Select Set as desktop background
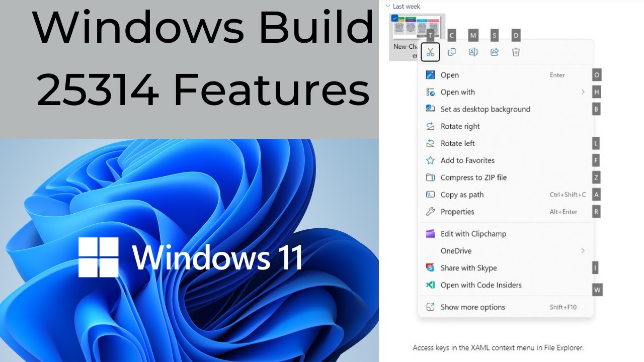644x362 pixels. coord(506,109)
